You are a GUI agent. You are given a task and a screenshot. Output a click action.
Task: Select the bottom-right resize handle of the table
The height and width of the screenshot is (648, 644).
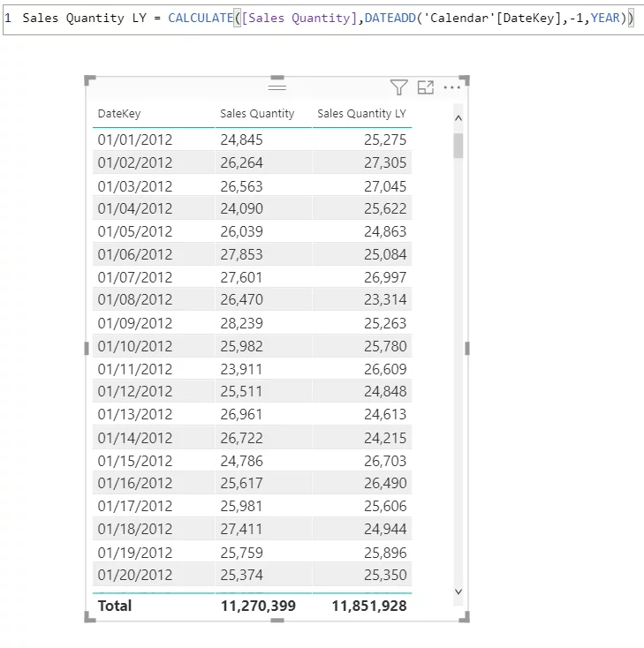point(465,617)
